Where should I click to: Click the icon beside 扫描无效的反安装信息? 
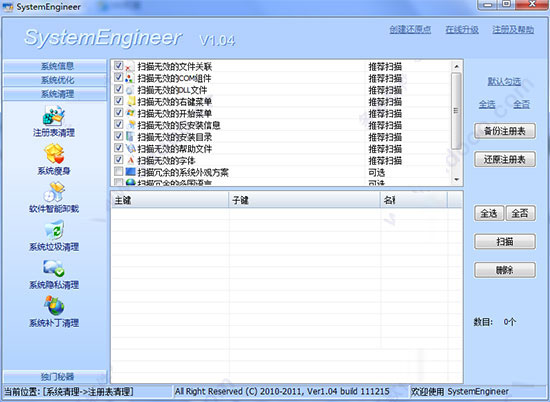pyautogui.click(x=130, y=125)
